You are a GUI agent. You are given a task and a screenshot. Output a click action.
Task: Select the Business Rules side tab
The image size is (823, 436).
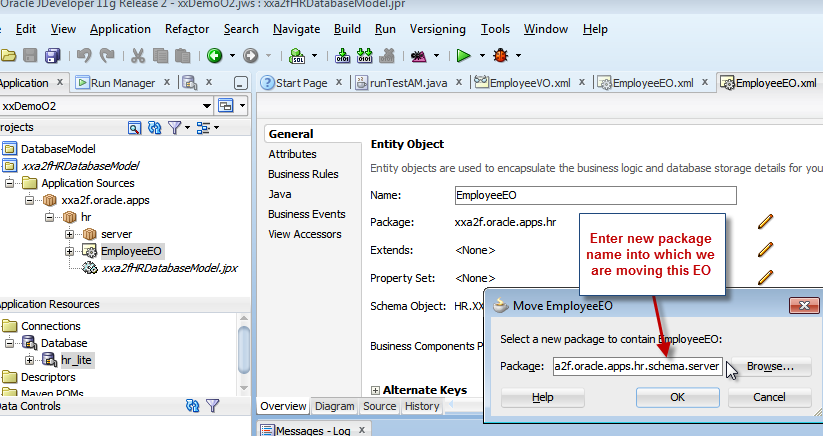303,174
